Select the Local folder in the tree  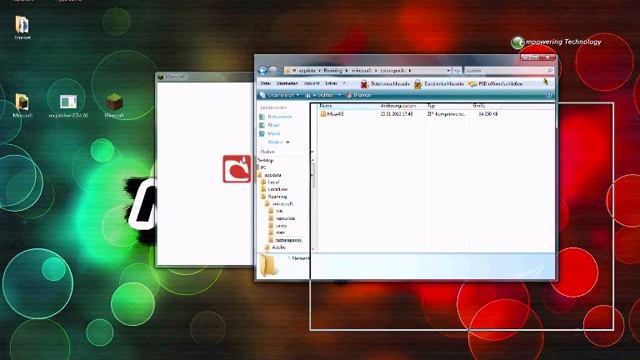(273, 182)
